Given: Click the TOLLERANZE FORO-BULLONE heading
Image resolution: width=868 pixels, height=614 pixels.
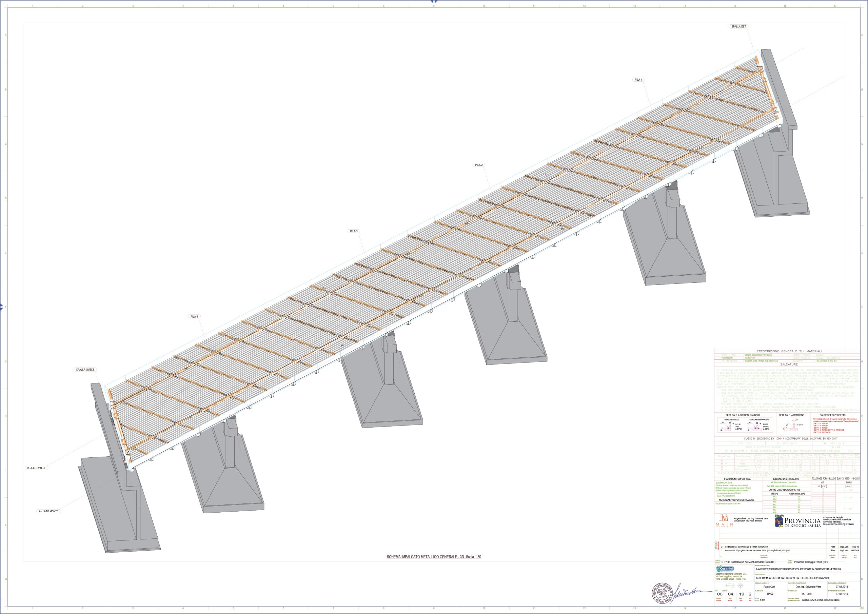Looking at the screenshot, I should tap(836, 479).
